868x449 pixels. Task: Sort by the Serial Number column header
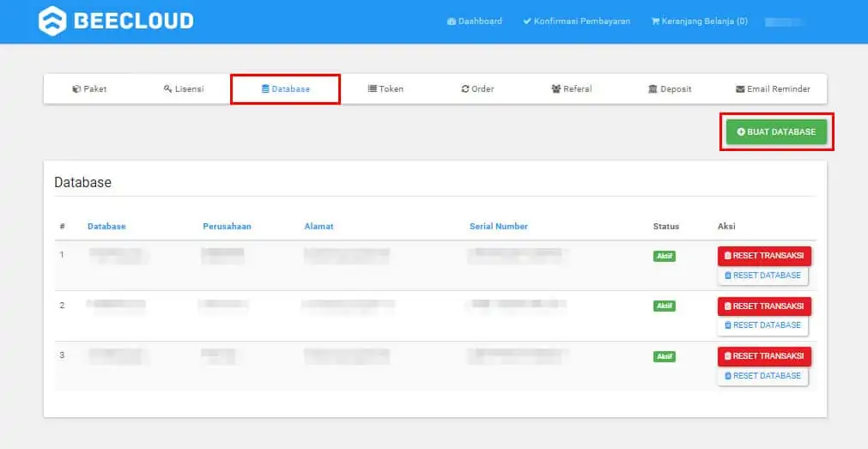499,226
